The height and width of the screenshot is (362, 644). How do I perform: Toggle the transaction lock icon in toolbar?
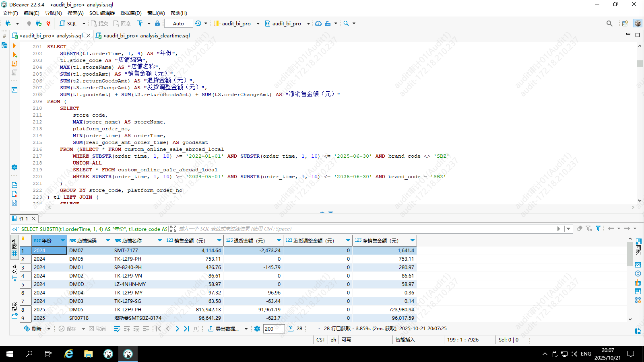click(x=157, y=23)
